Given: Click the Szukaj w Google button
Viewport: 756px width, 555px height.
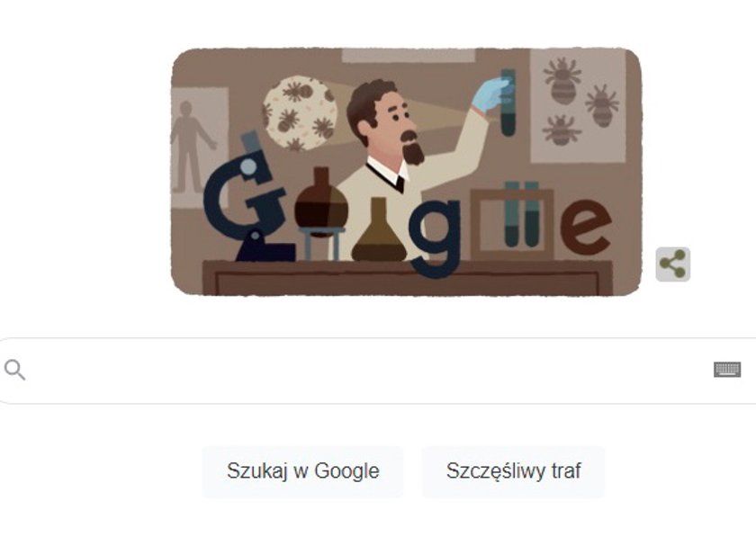Looking at the screenshot, I should [x=302, y=471].
